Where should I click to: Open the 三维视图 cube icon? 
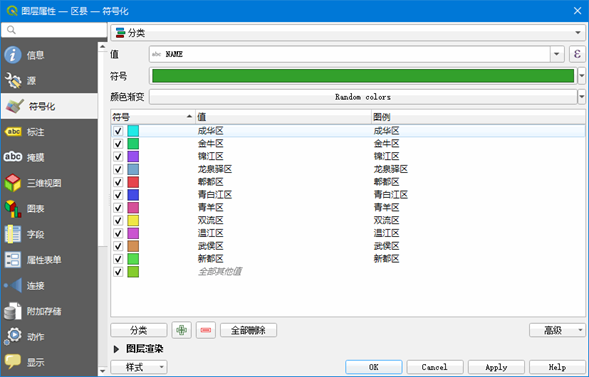[13, 183]
